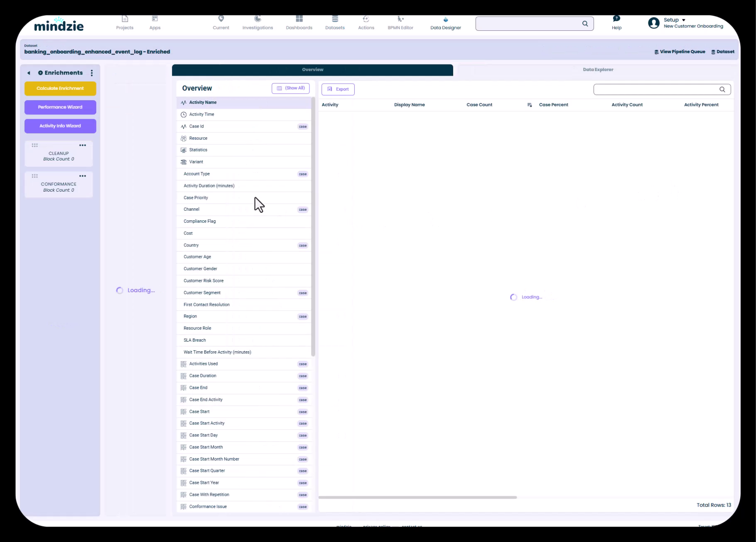Open the Investigations icon in navigation bar
The image size is (756, 542).
click(x=258, y=19)
